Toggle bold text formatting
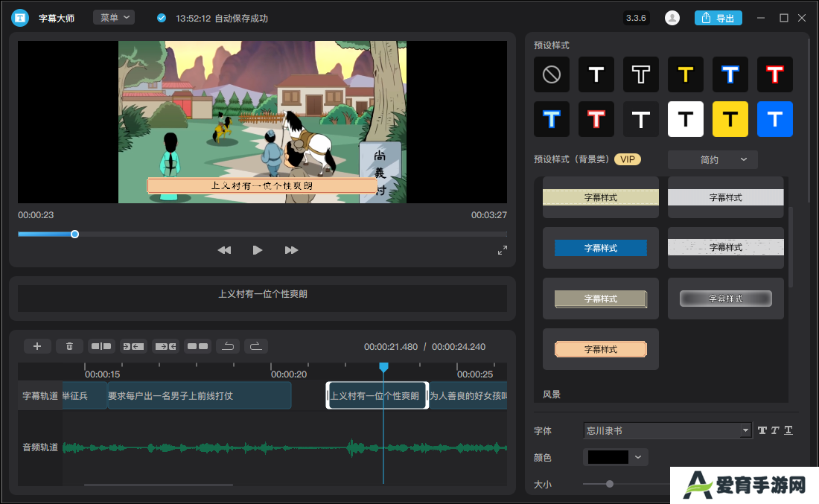 [762, 430]
